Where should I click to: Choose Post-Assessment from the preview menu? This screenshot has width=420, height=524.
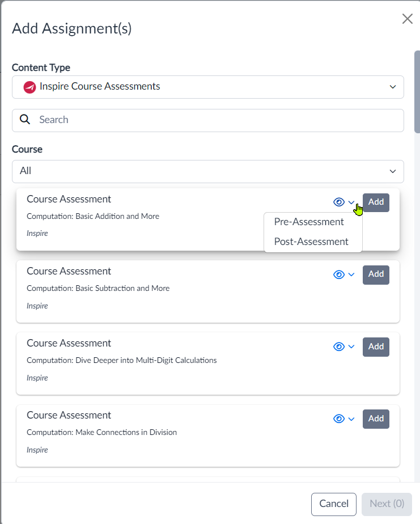(311, 242)
